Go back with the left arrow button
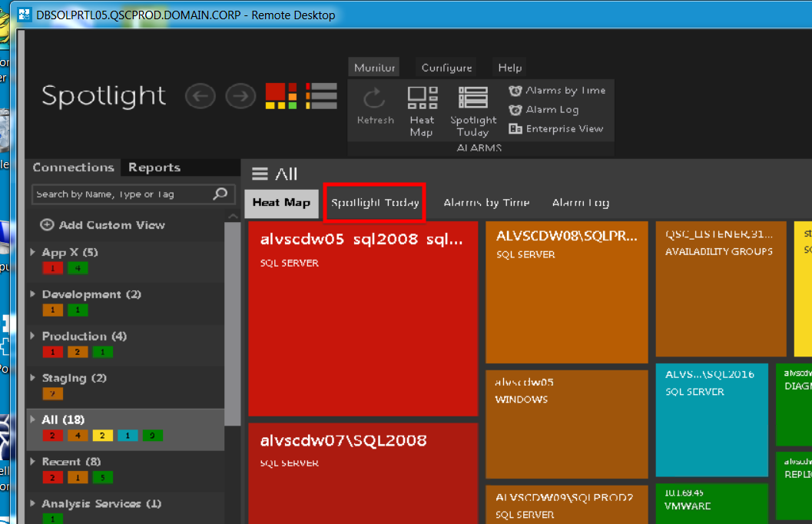Screen dimensions: 812x524 coord(201,96)
